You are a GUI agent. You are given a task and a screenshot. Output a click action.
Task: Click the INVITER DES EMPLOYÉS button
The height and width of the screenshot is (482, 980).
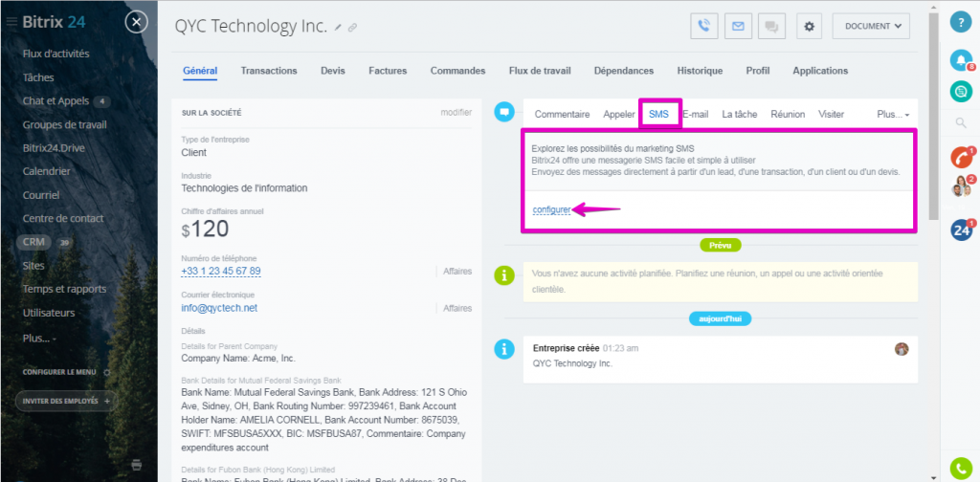(66, 401)
